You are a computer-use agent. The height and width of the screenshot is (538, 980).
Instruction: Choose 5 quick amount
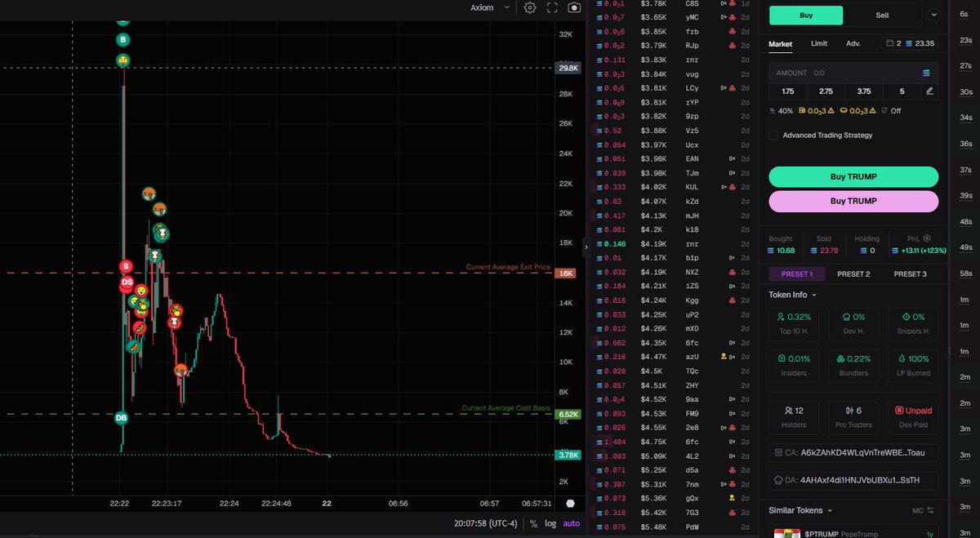point(902,91)
